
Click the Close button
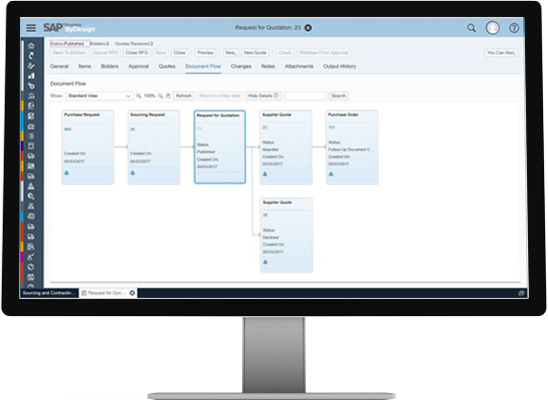[180, 53]
